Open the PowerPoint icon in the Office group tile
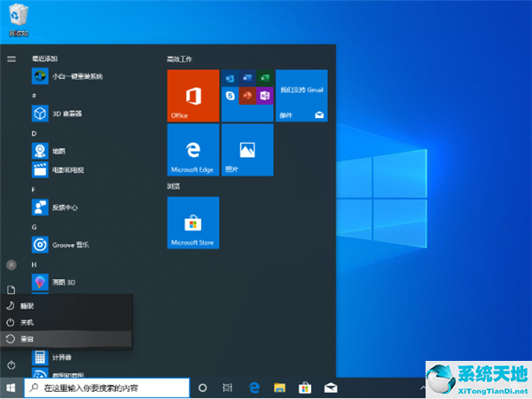Image resolution: width=532 pixels, height=399 pixels. pos(247,96)
